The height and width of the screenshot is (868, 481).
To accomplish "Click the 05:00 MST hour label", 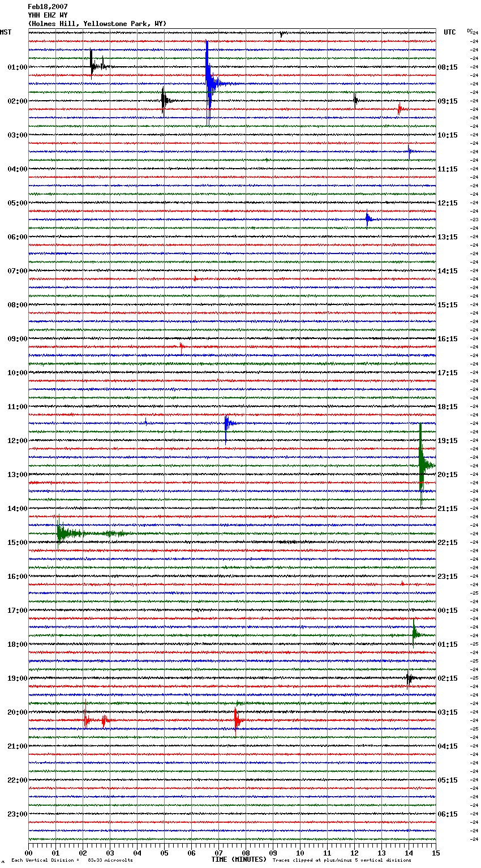I will [x=17, y=203].
